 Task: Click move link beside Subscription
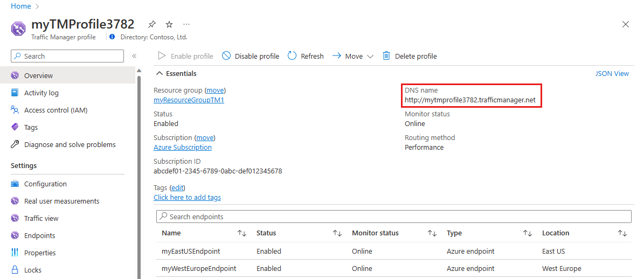(205, 137)
